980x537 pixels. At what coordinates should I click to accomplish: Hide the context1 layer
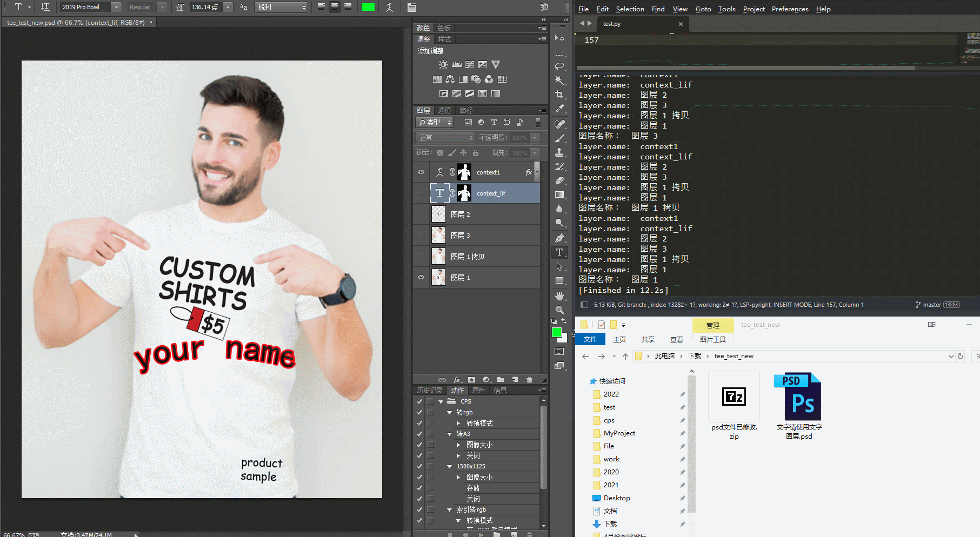pos(421,172)
